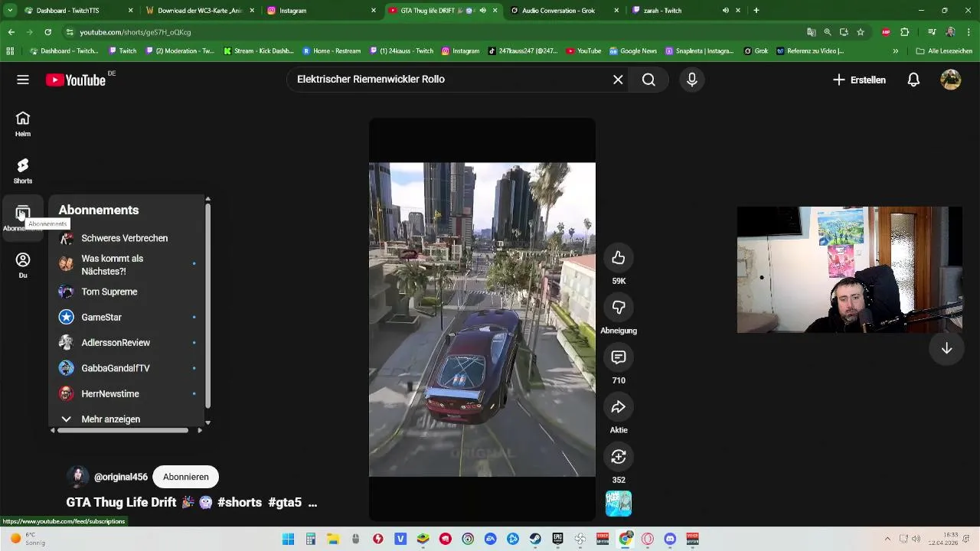This screenshot has height=551, width=980.
Task: Open the comments with 710 count
Action: click(x=619, y=357)
